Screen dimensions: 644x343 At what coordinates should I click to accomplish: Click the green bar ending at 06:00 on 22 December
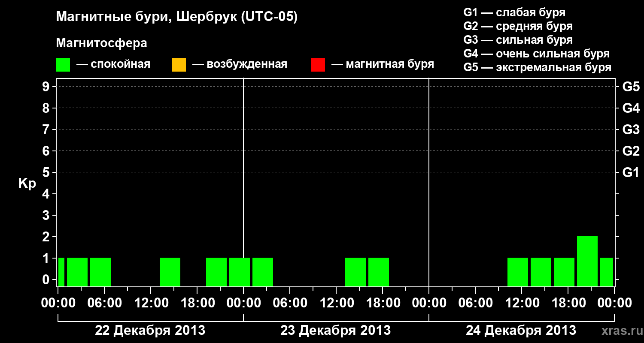[100, 272]
